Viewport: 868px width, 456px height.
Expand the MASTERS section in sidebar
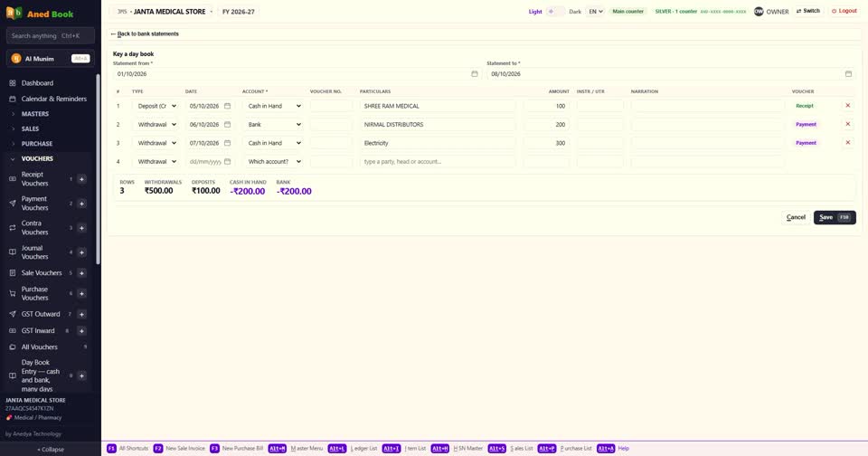coord(35,114)
